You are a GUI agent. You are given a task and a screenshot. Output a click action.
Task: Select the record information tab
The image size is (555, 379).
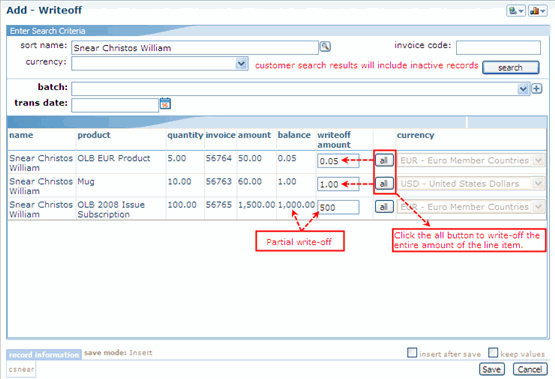(44, 355)
